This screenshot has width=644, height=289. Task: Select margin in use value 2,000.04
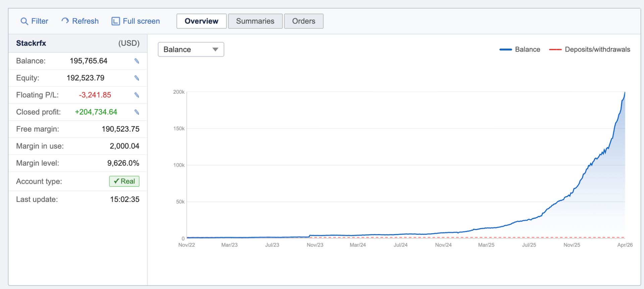tap(124, 146)
